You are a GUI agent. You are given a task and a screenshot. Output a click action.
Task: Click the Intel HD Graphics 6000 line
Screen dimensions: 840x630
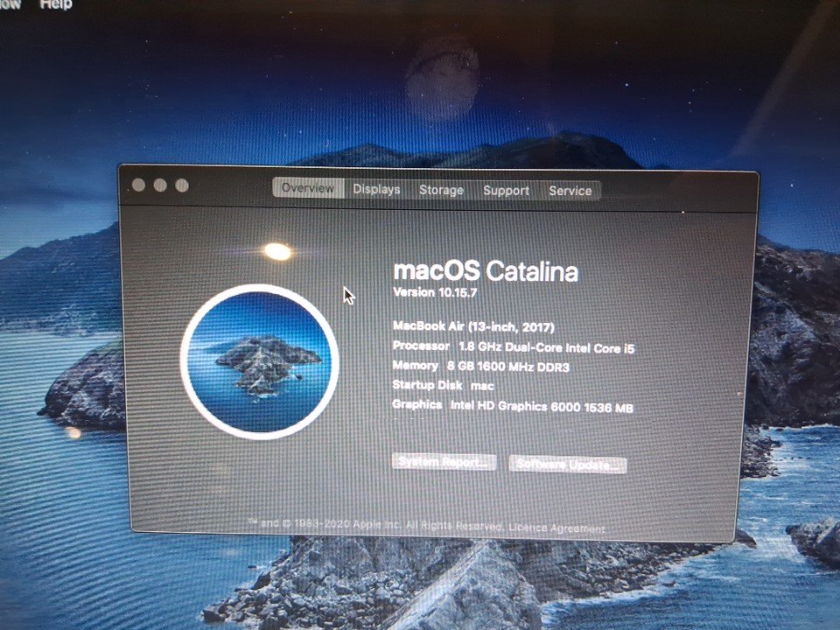tap(513, 407)
